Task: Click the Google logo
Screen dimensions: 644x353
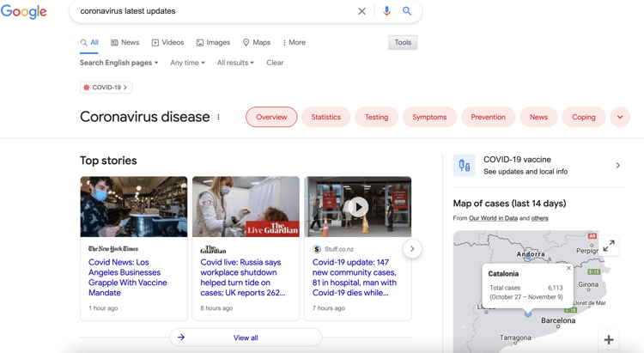Action: click(24, 11)
